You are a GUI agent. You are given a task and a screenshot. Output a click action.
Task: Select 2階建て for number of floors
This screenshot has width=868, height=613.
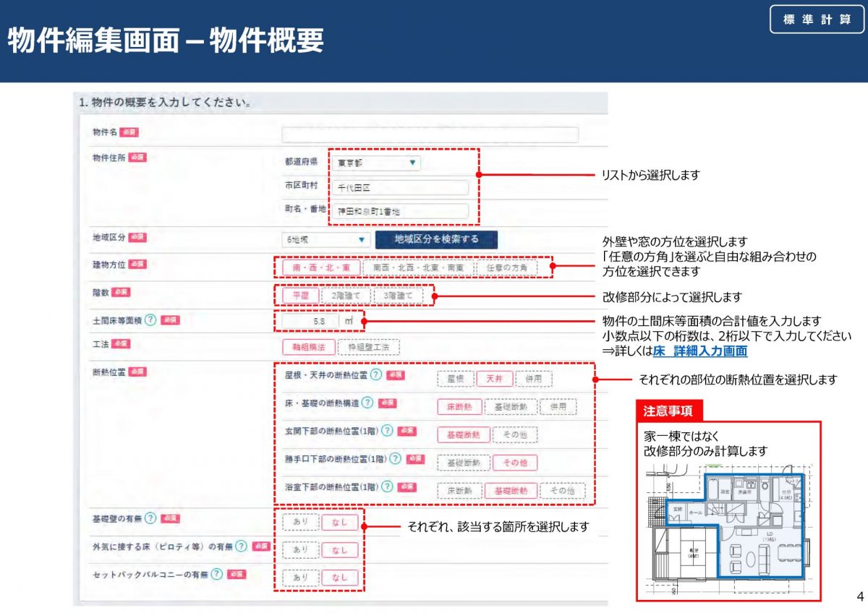coord(346,296)
